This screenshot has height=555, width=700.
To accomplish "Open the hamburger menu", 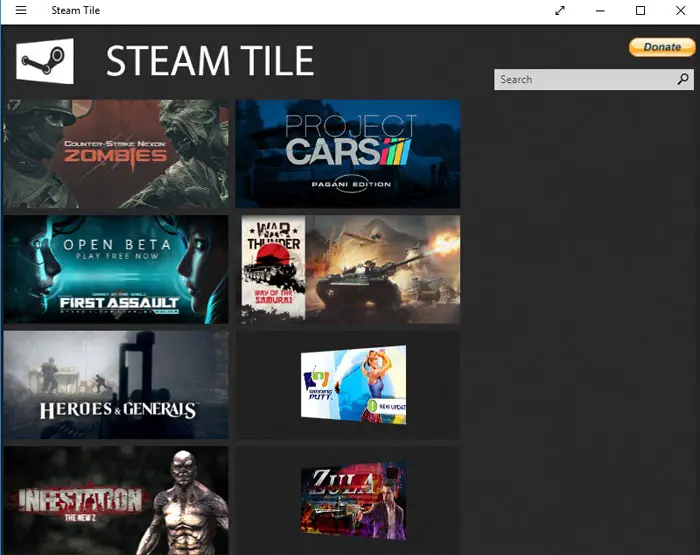I will (21, 10).
